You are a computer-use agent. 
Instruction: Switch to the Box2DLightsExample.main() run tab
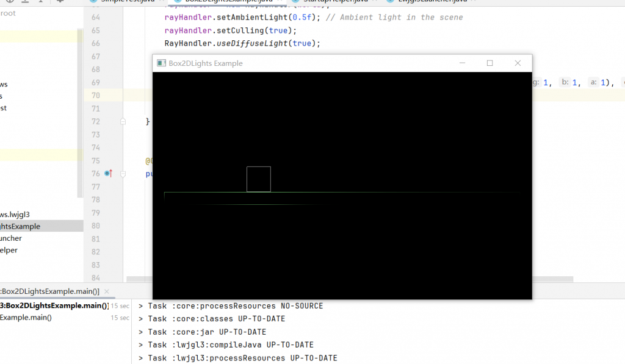(49, 292)
